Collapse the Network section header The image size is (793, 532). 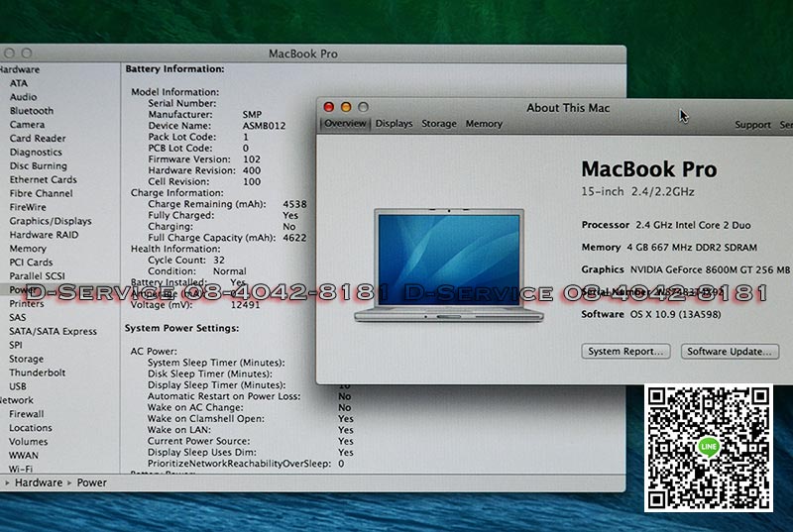pos(17,400)
